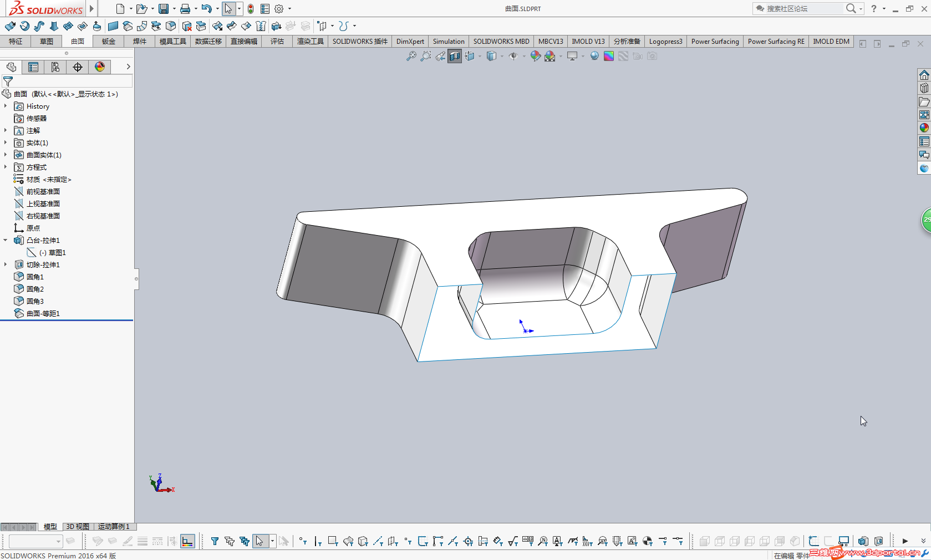The width and height of the screenshot is (931, 560).
Task: Open the View Orientation dropdown arrow
Action: tap(480, 56)
